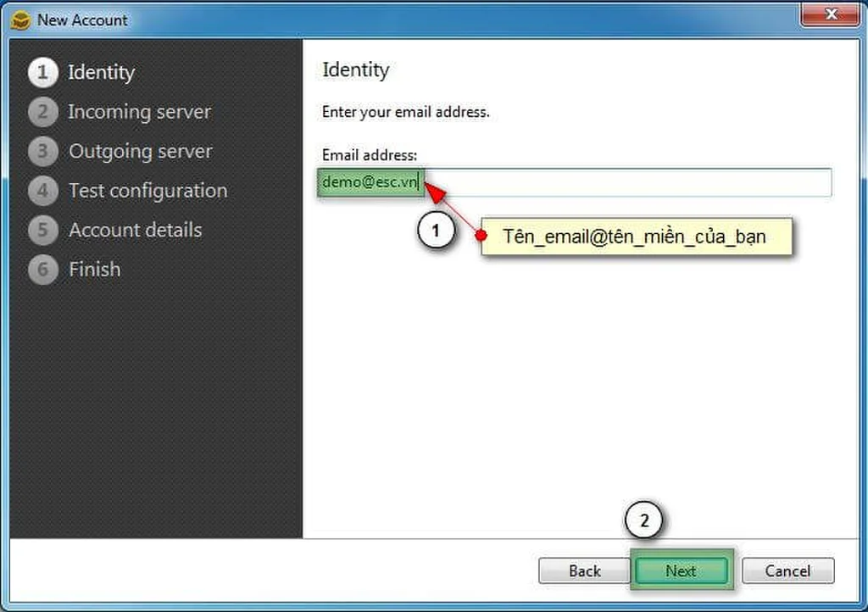Cancel the New Account wizard
Viewport: 868px width, 612px height.
[x=787, y=570]
